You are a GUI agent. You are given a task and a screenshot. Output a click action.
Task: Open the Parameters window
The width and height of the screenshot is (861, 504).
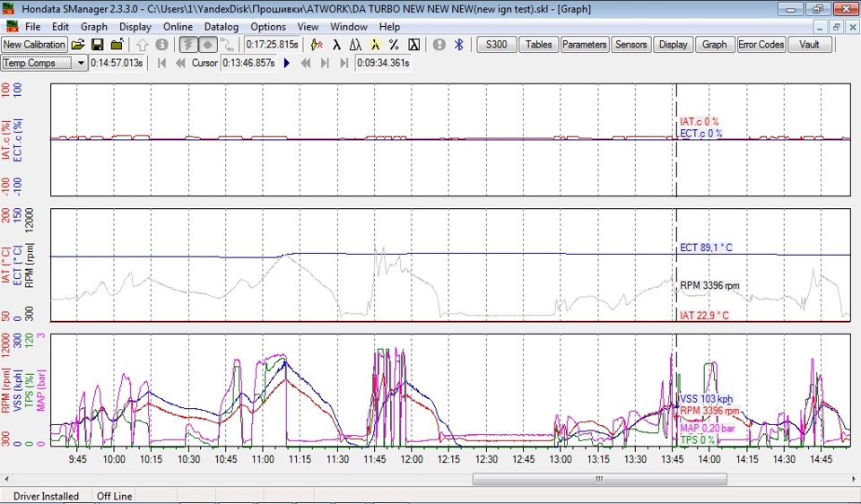(x=584, y=45)
